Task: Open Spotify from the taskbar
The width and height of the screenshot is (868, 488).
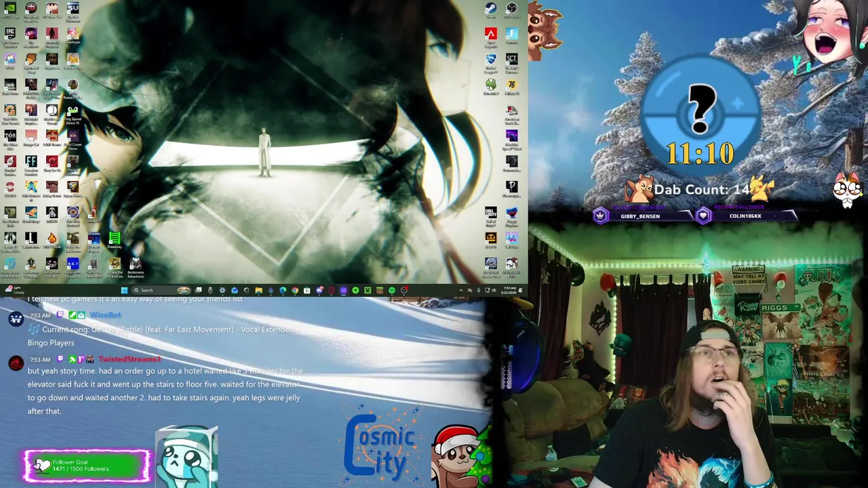Action: pyautogui.click(x=392, y=290)
